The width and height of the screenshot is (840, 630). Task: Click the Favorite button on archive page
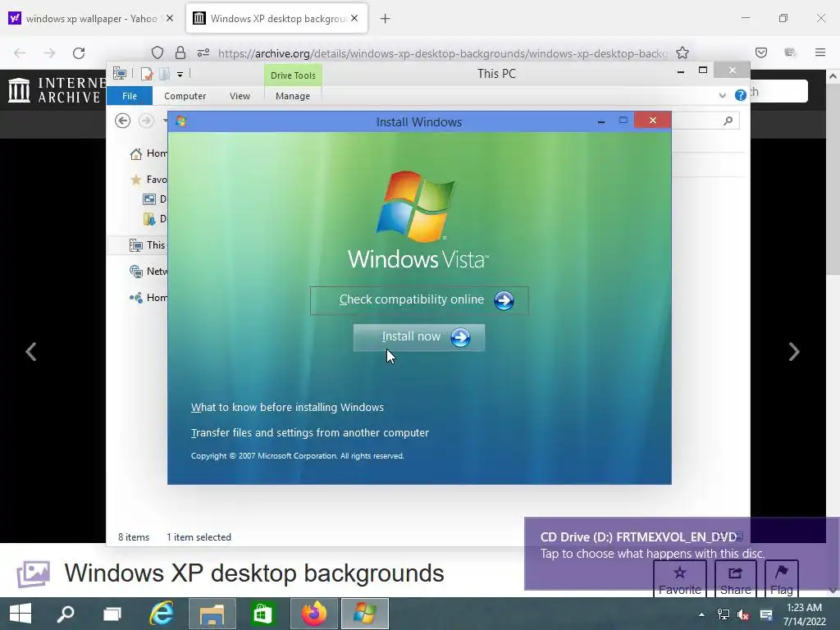[x=680, y=580]
